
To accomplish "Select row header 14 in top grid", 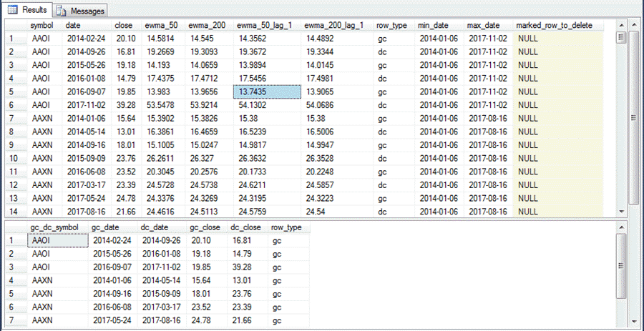I will (x=16, y=212).
